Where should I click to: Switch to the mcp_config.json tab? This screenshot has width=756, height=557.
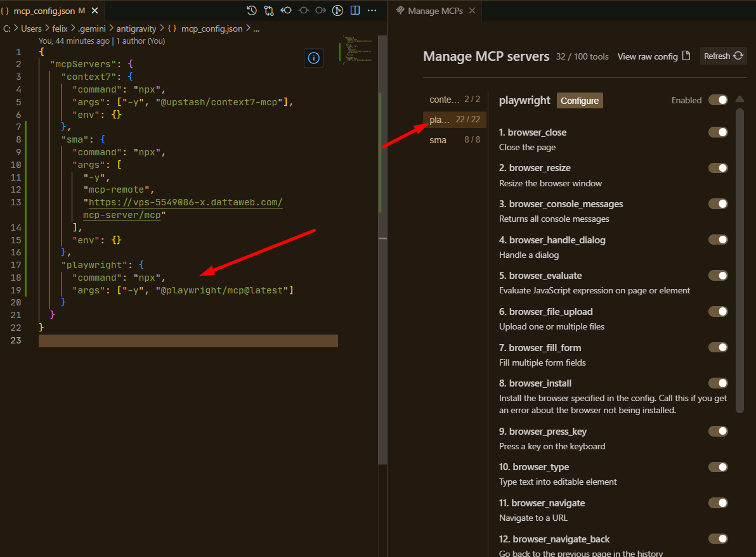(x=44, y=10)
